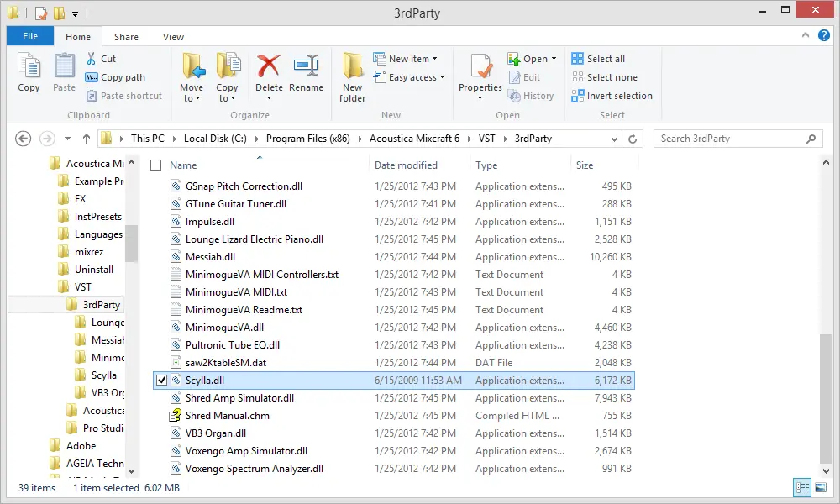Open the Easy access dropdown

409,77
